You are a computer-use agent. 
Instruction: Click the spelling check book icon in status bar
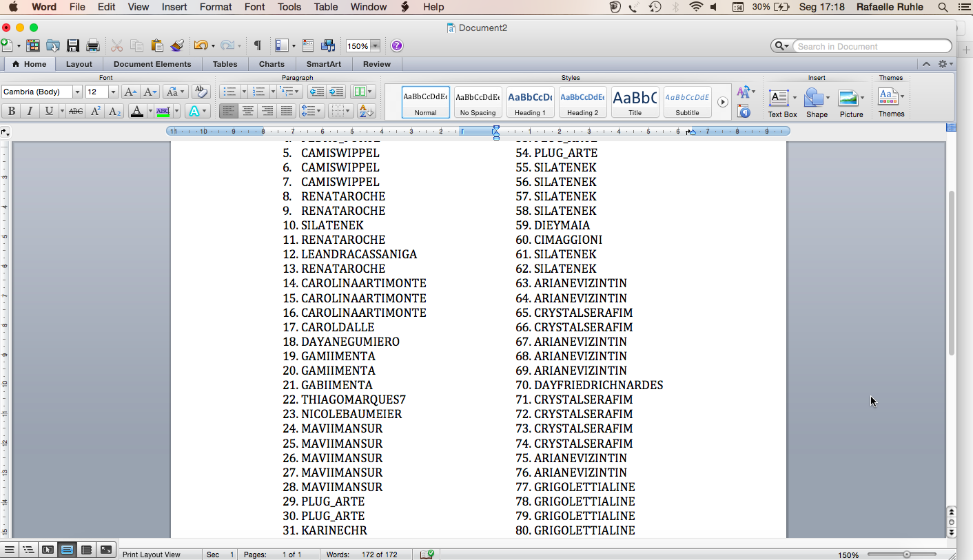coord(427,554)
